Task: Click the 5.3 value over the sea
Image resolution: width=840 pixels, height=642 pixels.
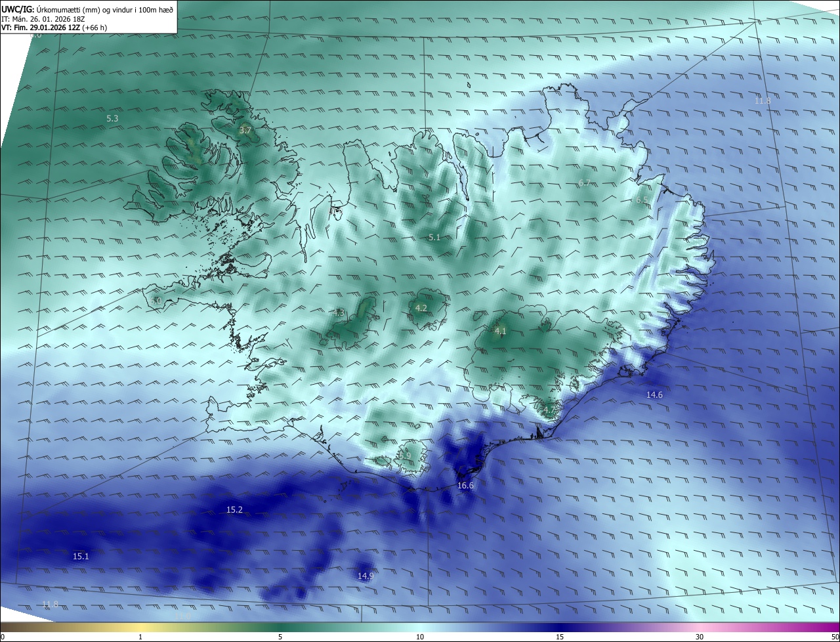Action: pos(112,119)
